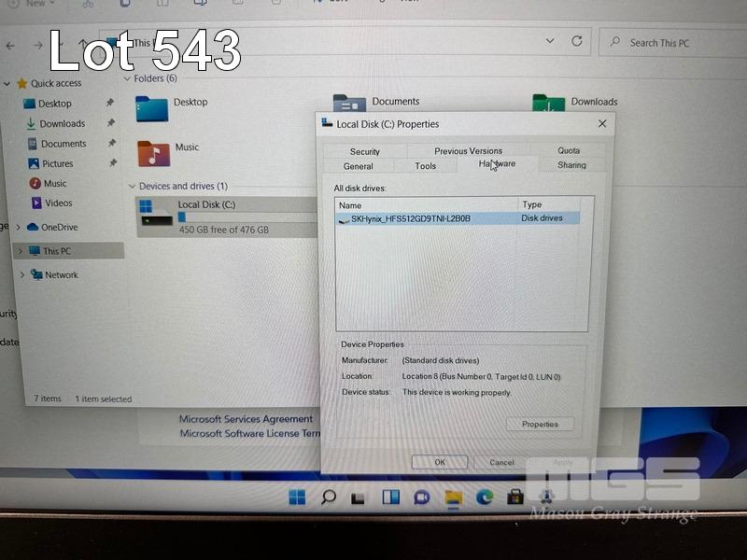Open the Documents folder icon
747x560 pixels.
click(349, 105)
